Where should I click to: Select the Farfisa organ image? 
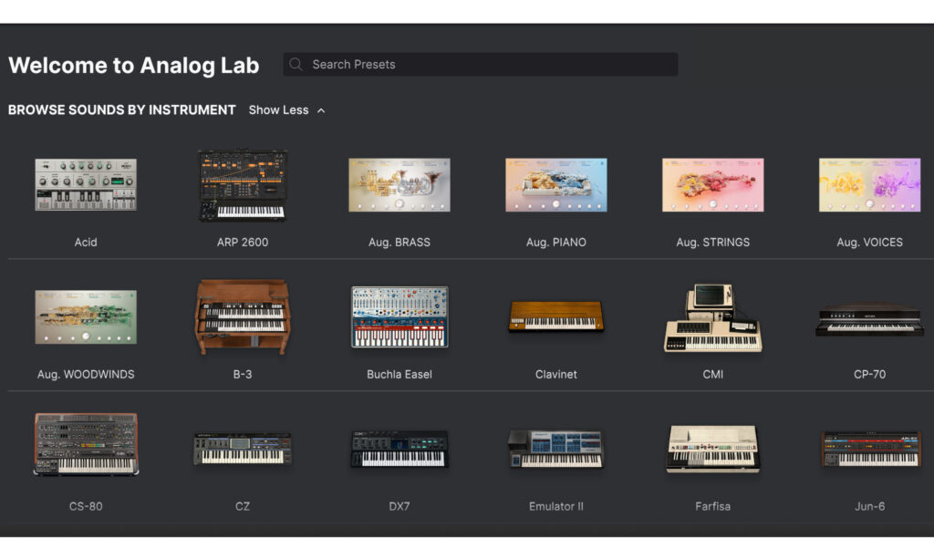tap(712, 449)
